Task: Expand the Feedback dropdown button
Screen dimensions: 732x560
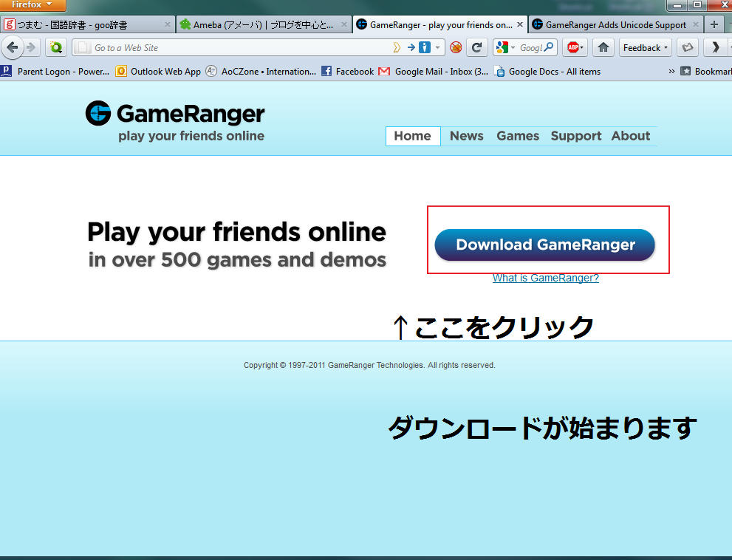Action: [645, 48]
